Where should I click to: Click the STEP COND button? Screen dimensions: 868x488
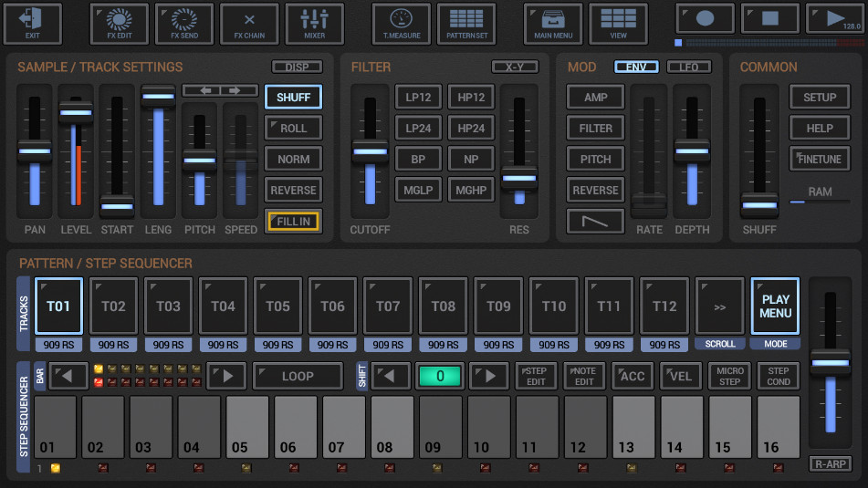[779, 376]
